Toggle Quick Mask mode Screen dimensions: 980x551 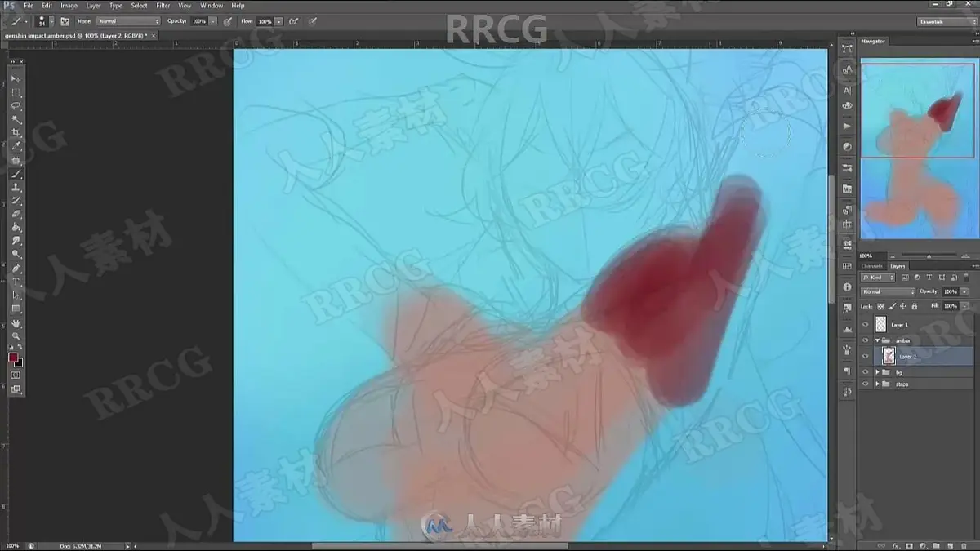point(16,375)
